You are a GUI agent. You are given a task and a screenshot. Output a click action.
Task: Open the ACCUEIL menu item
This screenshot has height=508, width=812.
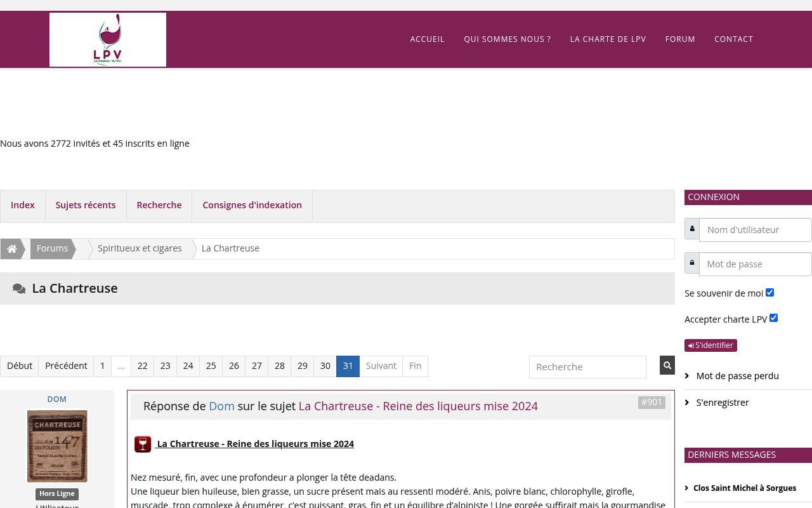(x=428, y=39)
